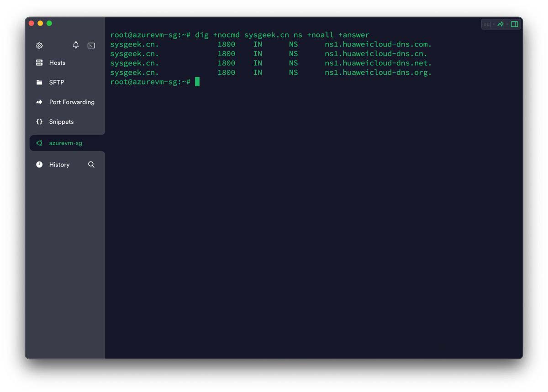Click the Ubuntu icon of the azurevm-sg tab
Viewport: 548px width, 392px height.
(x=40, y=143)
